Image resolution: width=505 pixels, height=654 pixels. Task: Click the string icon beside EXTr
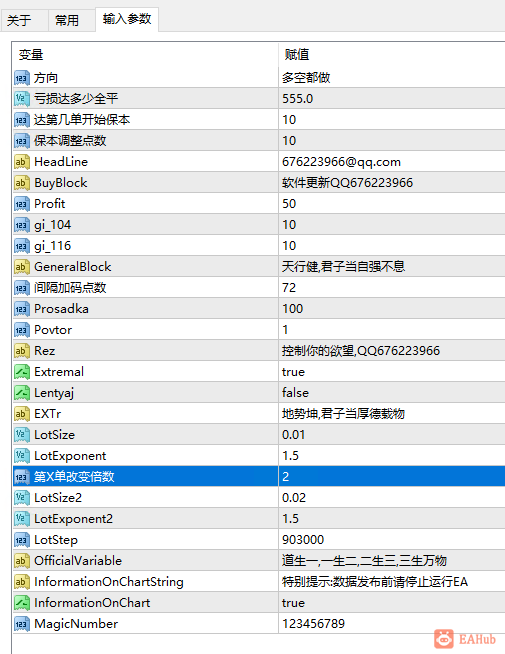click(22, 413)
